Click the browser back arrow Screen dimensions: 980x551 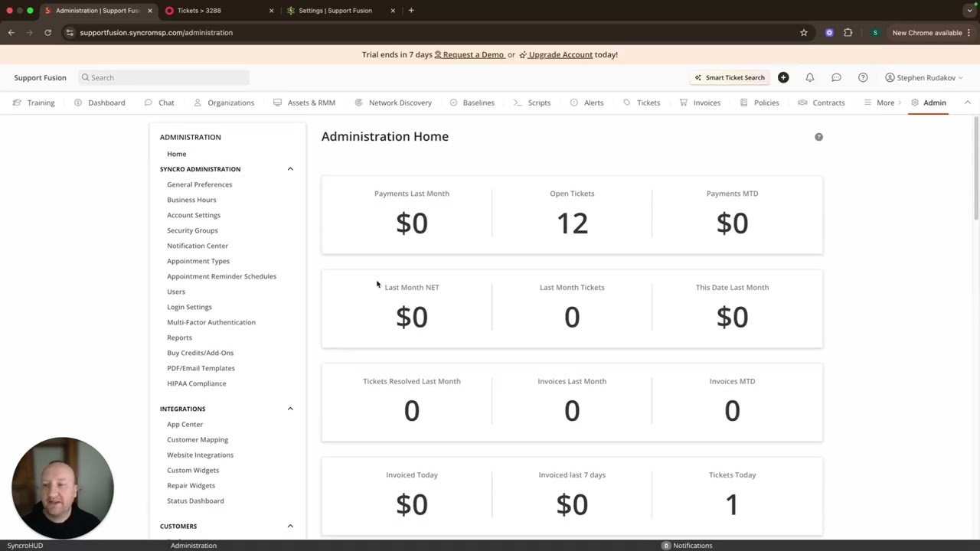coord(11,33)
